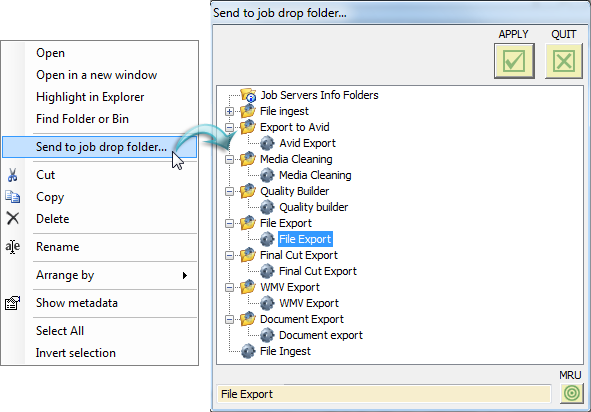Click the APPLY checkmark button

[514, 61]
